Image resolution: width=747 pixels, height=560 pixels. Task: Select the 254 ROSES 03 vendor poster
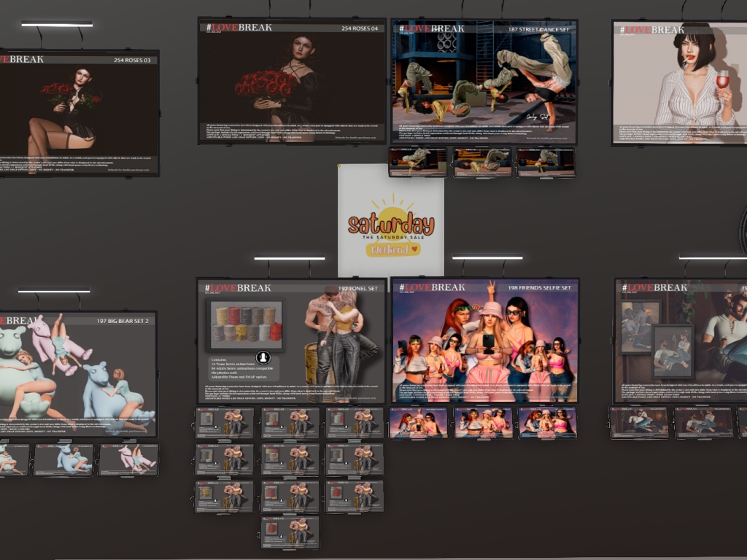[77, 113]
